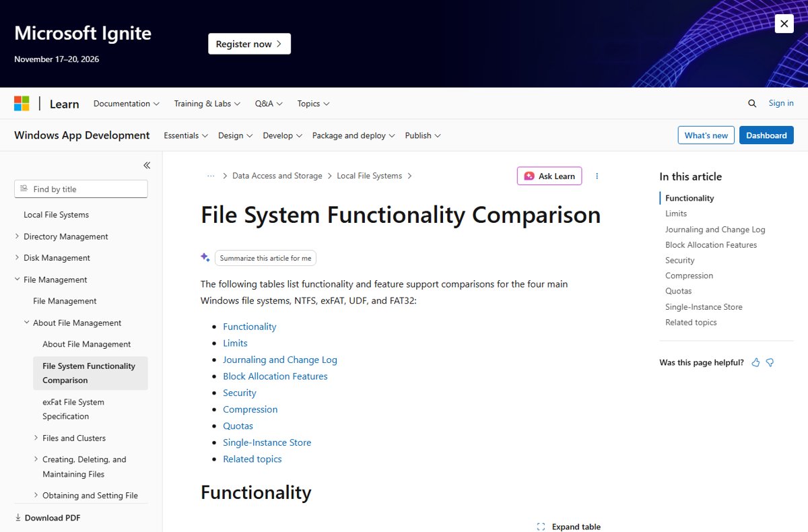Expand Obtaining and Setting File node
The height and width of the screenshot is (532, 808).
coord(36,496)
